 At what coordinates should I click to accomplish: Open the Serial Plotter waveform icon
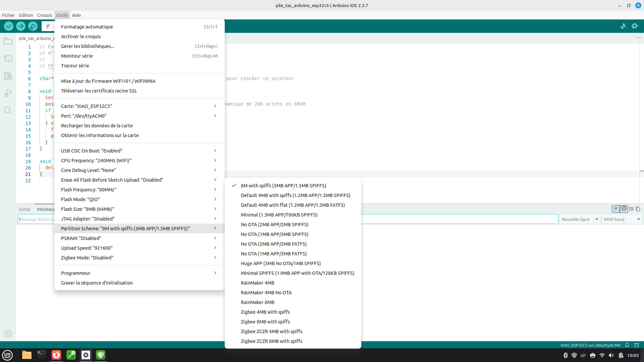[x=623, y=26]
